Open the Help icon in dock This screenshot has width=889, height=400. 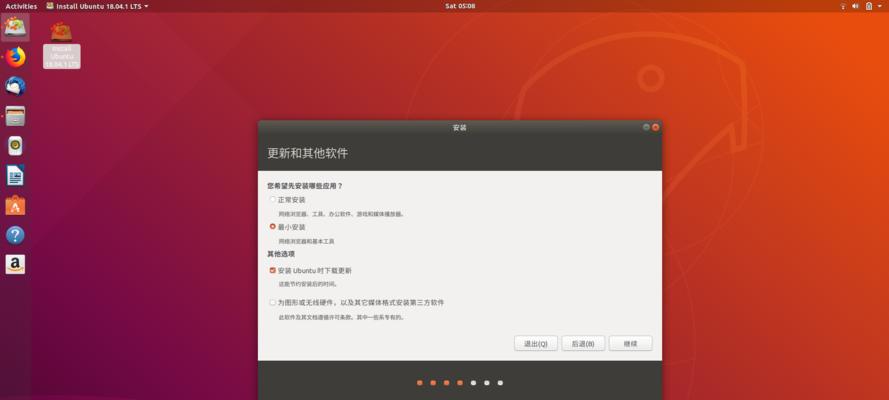[15, 235]
